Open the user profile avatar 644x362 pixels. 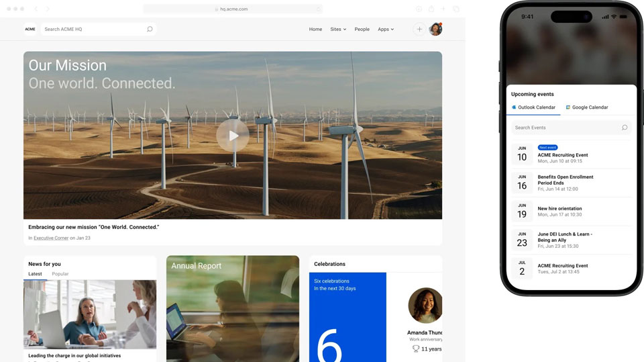click(435, 29)
